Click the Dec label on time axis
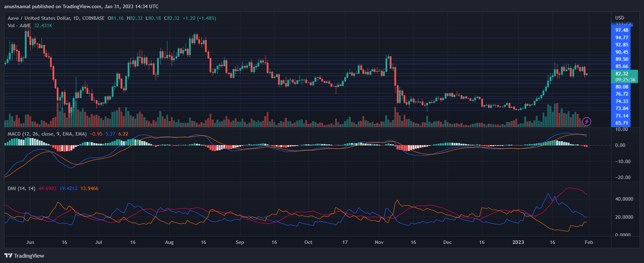Screen dimensions: 644x263 point(448,242)
